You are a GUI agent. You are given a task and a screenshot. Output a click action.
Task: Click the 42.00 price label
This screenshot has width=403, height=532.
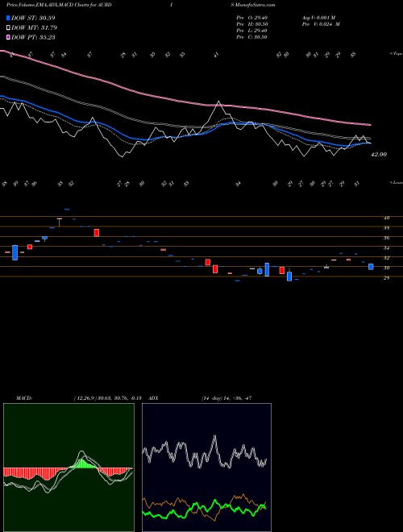pyautogui.click(x=379, y=155)
